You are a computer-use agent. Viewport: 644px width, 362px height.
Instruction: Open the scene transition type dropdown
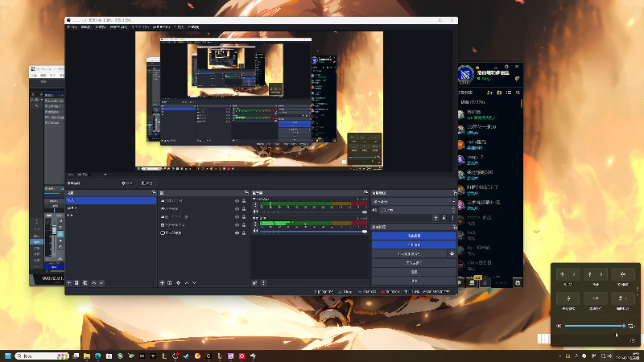pyautogui.click(x=414, y=202)
